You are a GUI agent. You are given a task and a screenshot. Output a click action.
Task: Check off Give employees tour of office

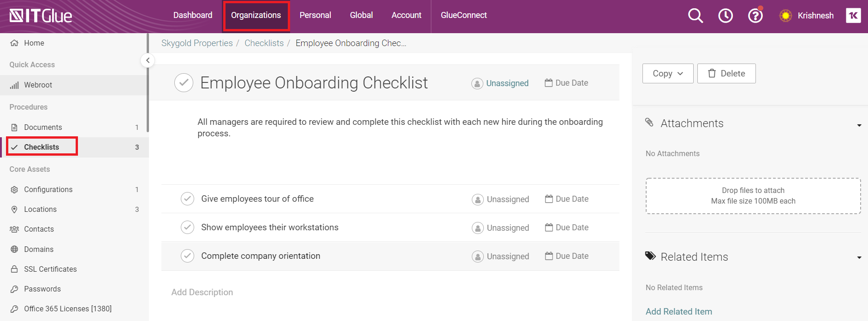pyautogui.click(x=187, y=199)
